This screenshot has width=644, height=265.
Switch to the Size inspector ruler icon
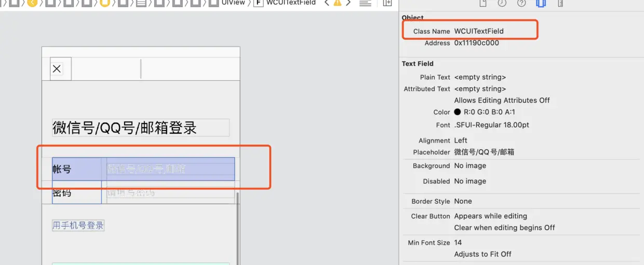[560, 3]
